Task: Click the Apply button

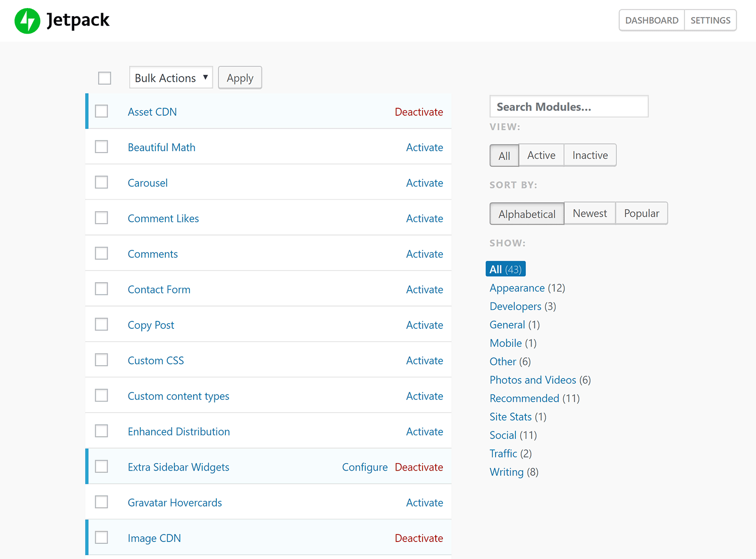Action: click(x=240, y=77)
